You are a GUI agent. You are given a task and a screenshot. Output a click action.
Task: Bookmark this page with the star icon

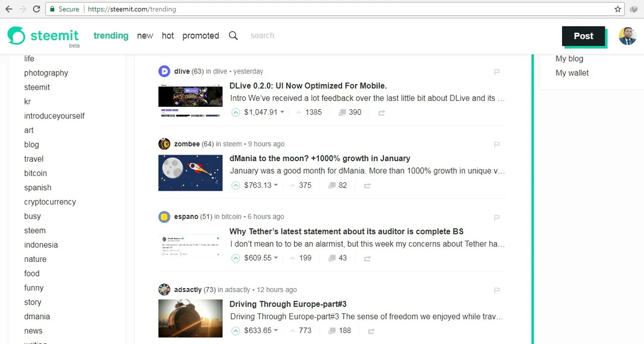pyautogui.click(x=618, y=9)
